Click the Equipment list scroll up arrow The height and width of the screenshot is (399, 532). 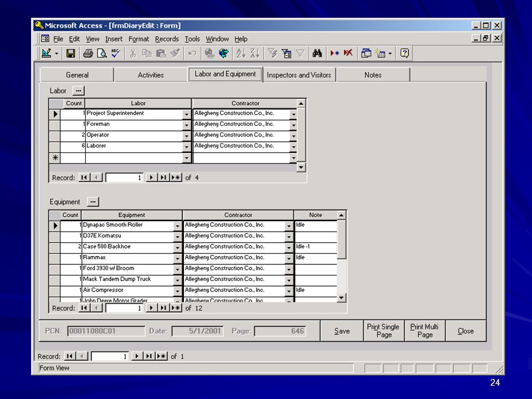click(x=341, y=215)
